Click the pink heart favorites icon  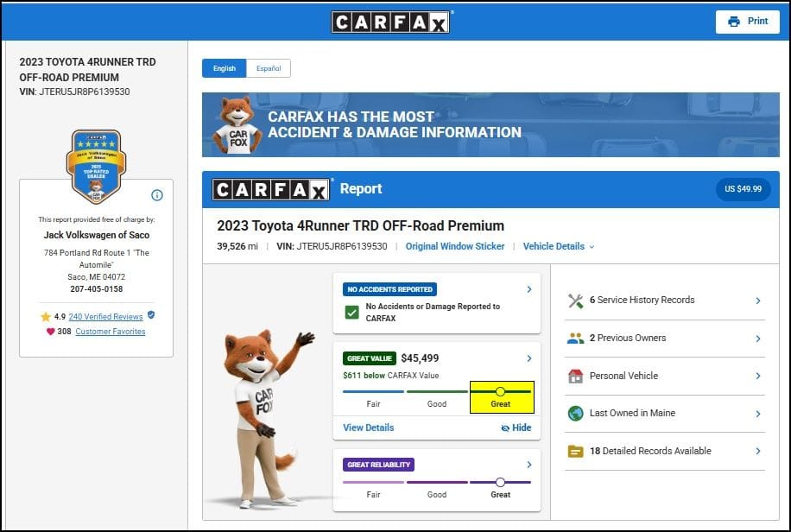50,332
